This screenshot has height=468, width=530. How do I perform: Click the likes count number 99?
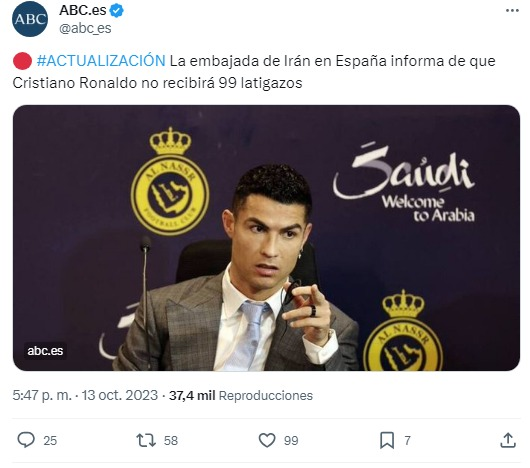pyautogui.click(x=291, y=441)
